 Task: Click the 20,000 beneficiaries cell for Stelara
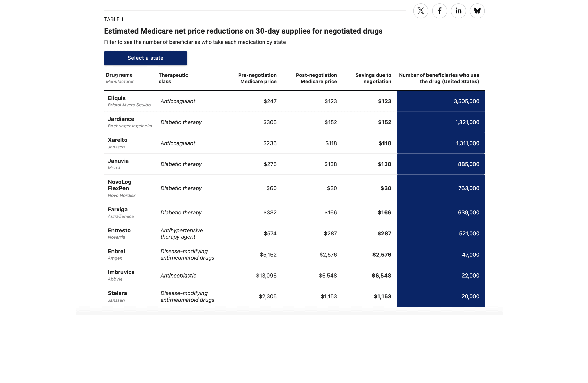441,296
